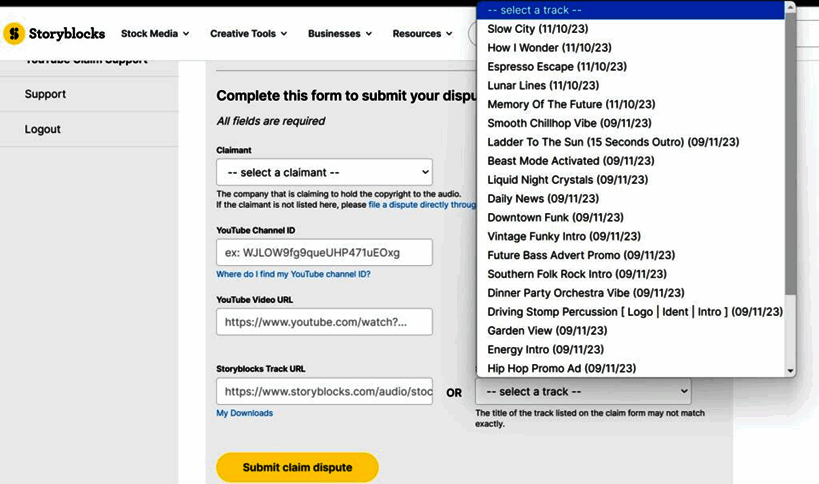Open the Businesses dropdown menu
Screen dimensions: 819x484
pos(340,34)
